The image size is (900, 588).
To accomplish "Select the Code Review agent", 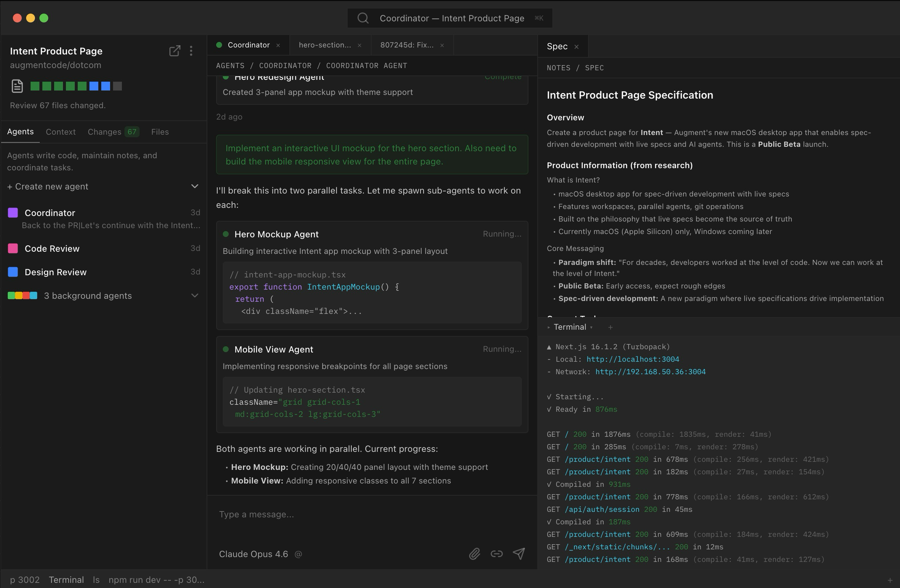I will 52,249.
